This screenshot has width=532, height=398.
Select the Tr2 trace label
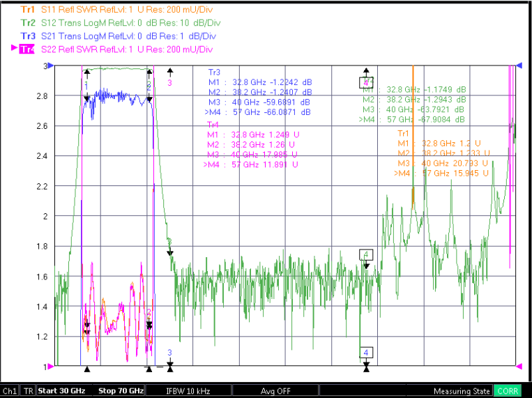tap(28, 23)
